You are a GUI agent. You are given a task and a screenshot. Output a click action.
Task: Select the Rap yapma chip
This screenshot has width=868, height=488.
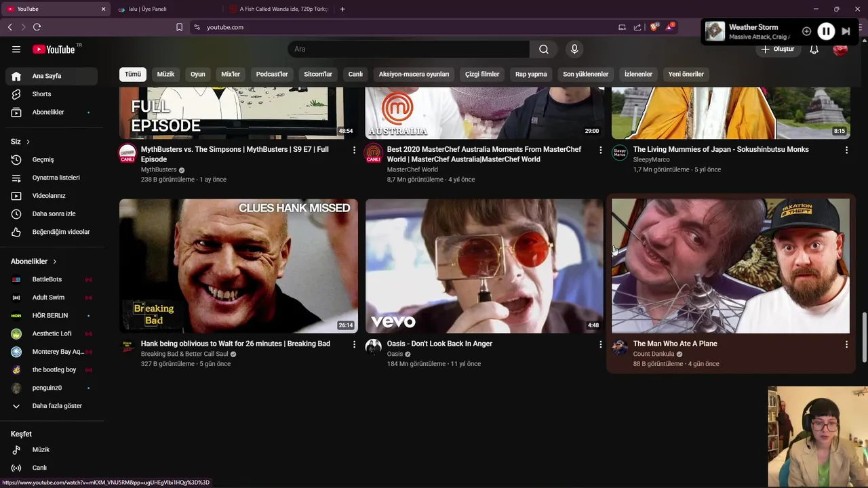[x=531, y=74]
